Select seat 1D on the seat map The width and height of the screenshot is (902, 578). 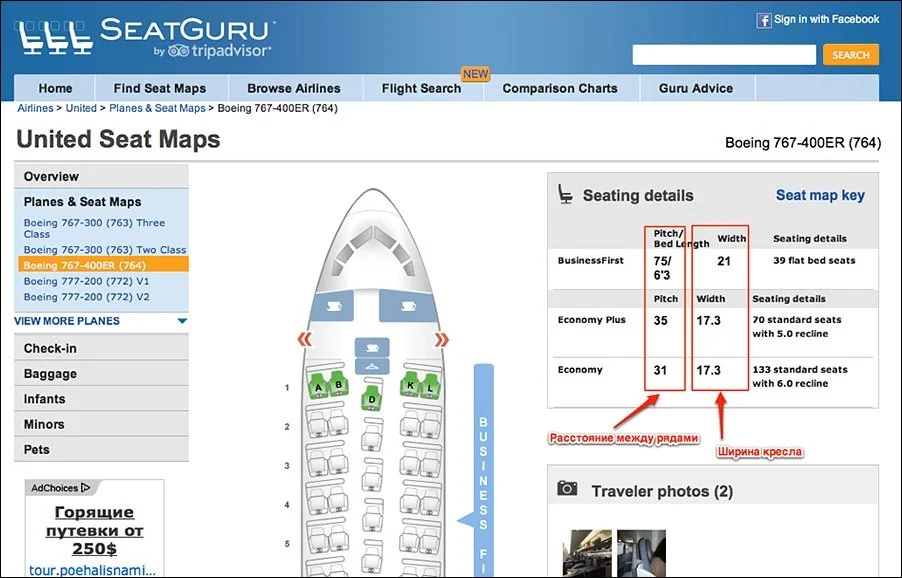pos(371,399)
